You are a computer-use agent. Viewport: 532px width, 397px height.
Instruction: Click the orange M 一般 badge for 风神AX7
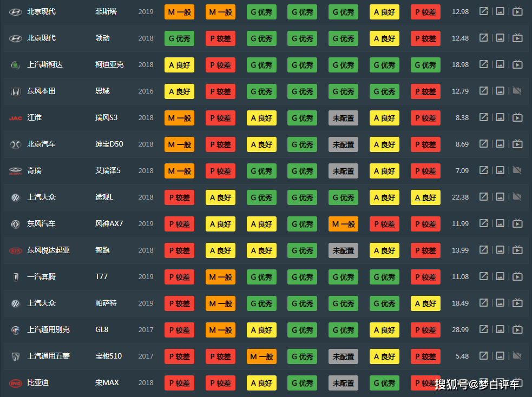click(343, 224)
